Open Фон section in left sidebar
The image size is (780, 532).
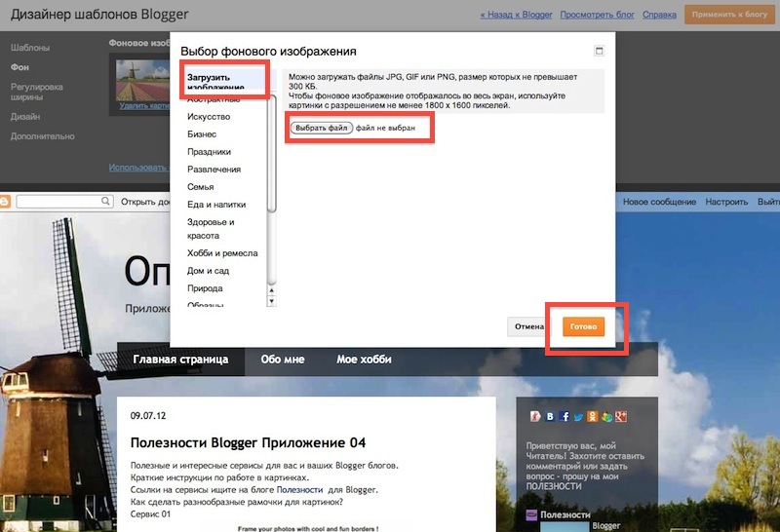pos(19,67)
